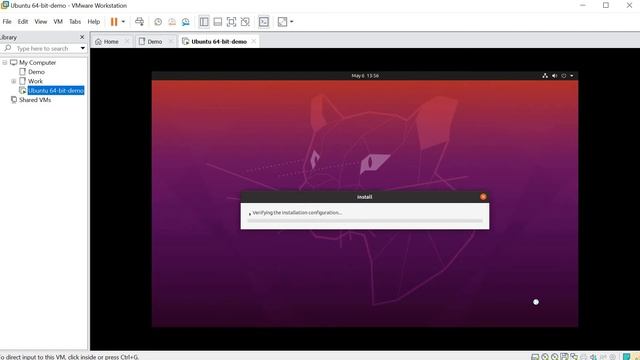Close the Ubuntu 64-bit-demo tab

coord(254,42)
